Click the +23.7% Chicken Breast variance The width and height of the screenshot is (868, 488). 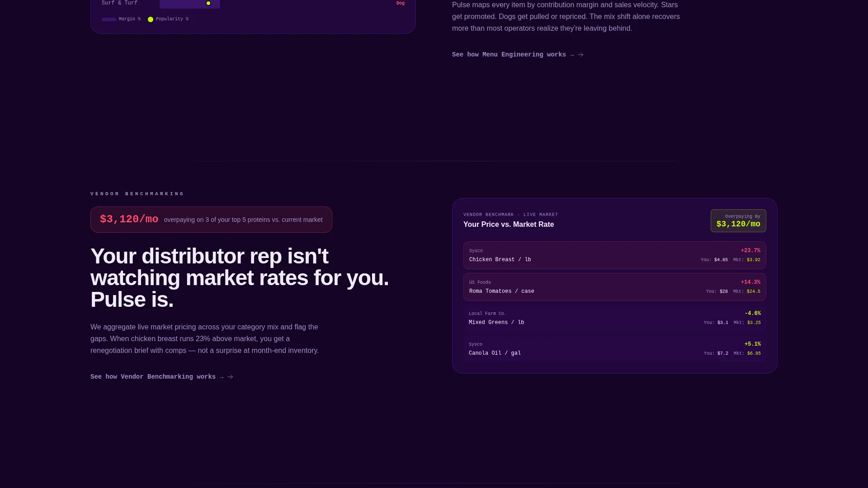coord(750,251)
